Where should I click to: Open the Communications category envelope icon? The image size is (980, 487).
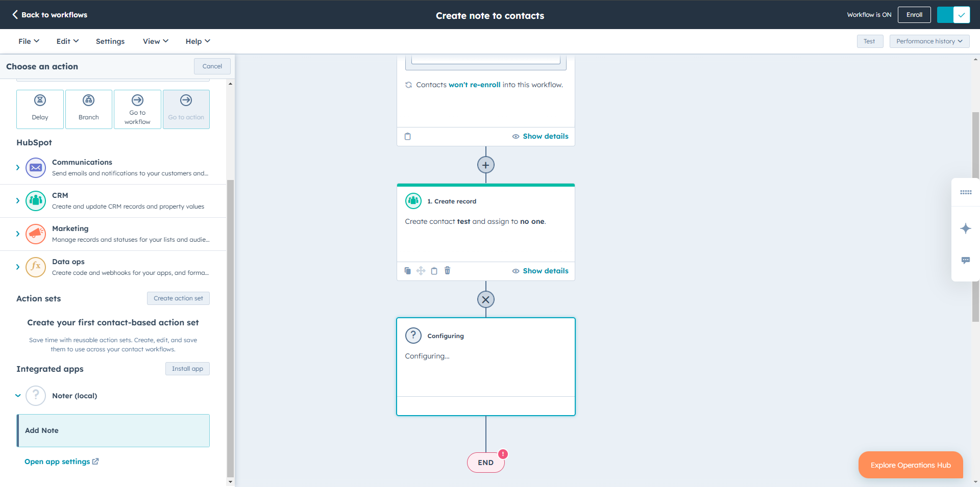click(x=35, y=167)
